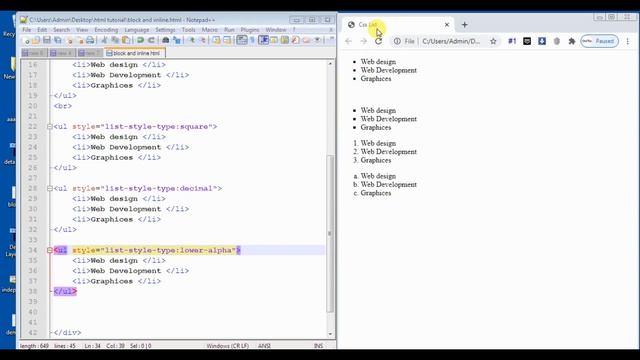Collapse the ul block at line 28

[x=49, y=188]
